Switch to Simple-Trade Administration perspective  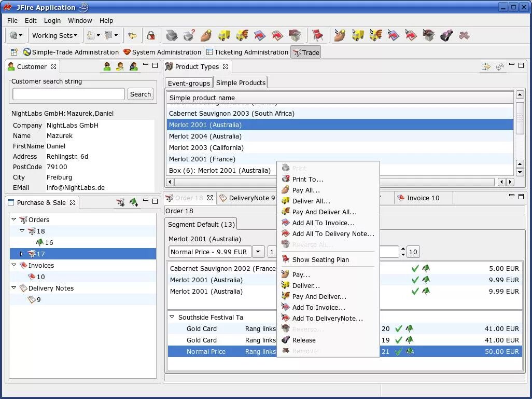pos(71,52)
